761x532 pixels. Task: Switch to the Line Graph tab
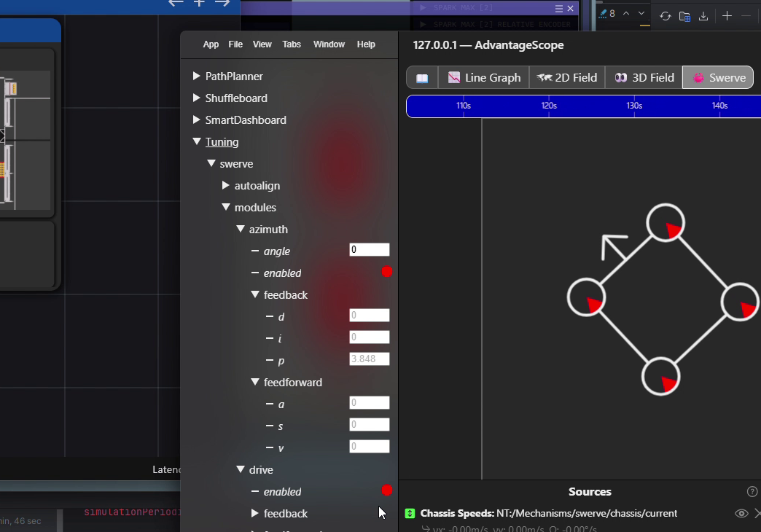click(x=484, y=78)
